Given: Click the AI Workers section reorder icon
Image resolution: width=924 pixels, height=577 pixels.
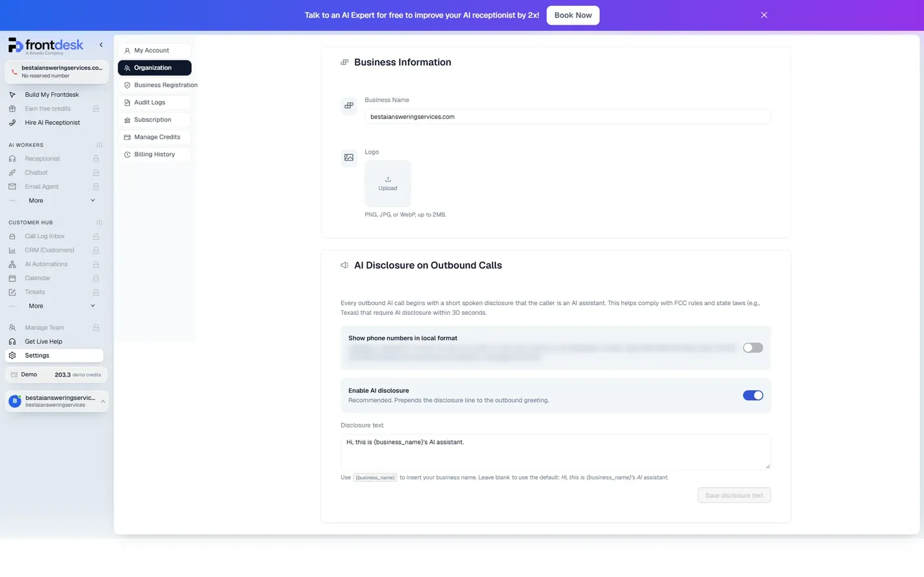Looking at the screenshot, I should 99,145.
